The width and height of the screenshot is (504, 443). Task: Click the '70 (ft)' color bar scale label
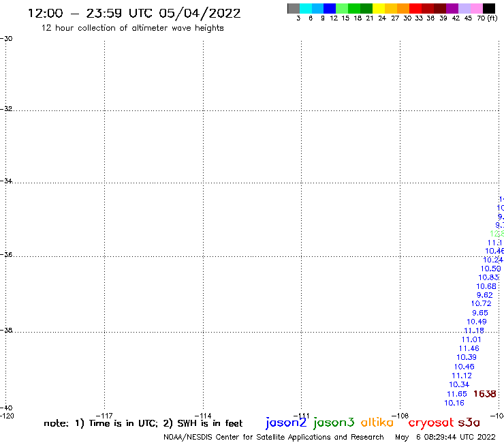coord(487,18)
